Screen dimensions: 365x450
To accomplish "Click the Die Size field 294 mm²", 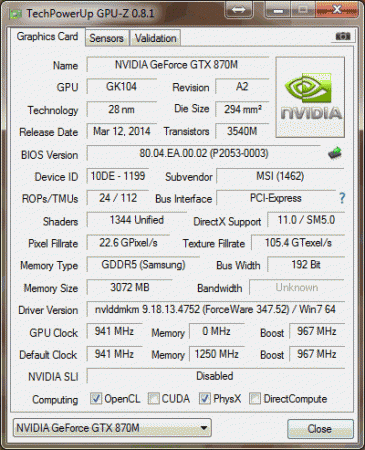I will [x=242, y=109].
